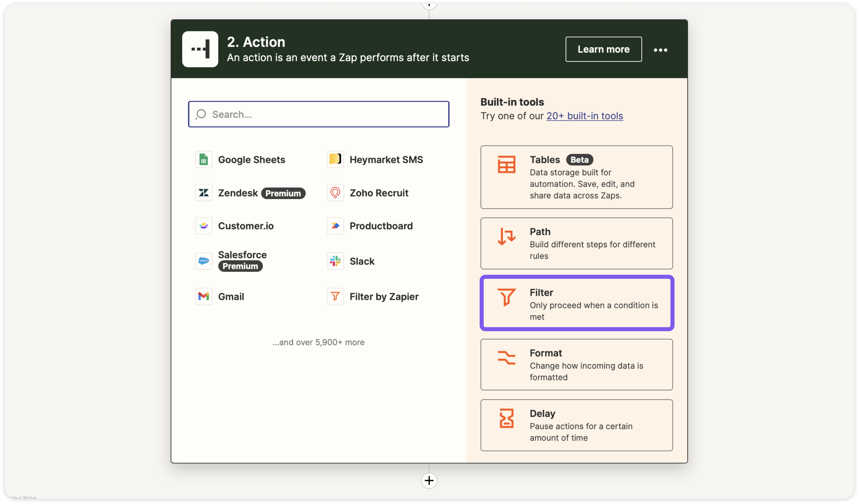This screenshot has height=504, width=859.
Task: Click the Path branching arrows icon
Action: point(506,236)
